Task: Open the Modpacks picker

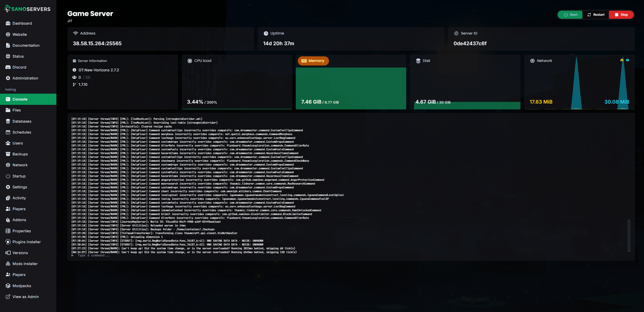Action: pyautogui.click(x=22, y=285)
